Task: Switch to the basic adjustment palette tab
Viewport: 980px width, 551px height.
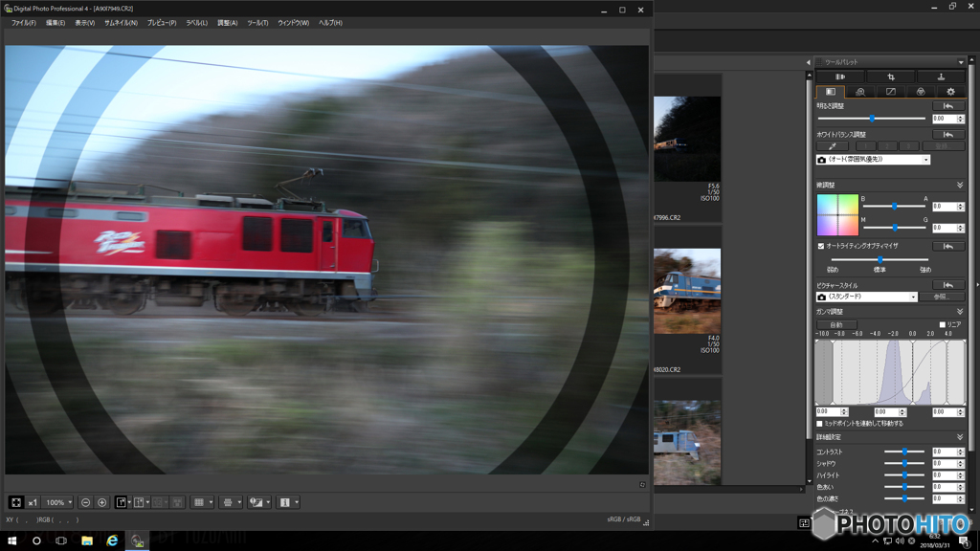Action: pyautogui.click(x=830, y=92)
